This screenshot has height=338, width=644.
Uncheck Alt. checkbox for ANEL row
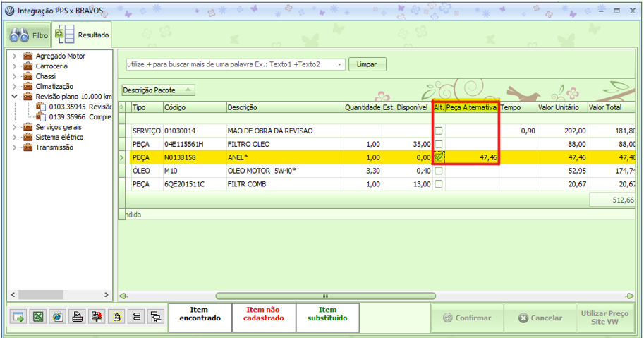[439, 157]
